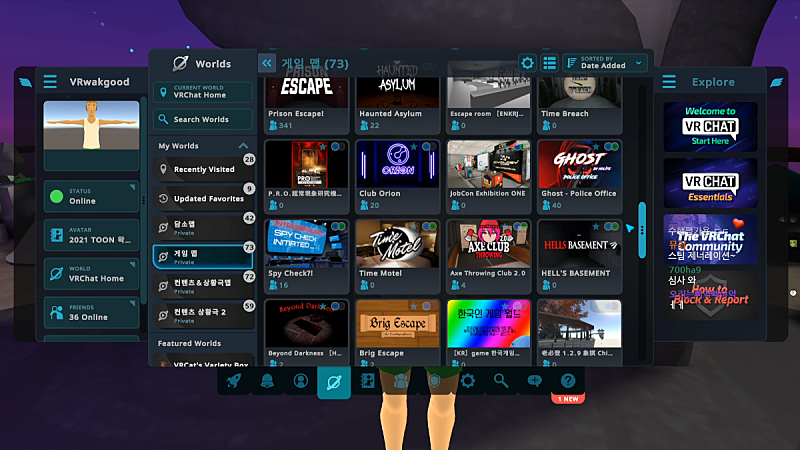Screen dimensions: 800x450
Task: Open the Help question mark icon
Action: point(568,381)
